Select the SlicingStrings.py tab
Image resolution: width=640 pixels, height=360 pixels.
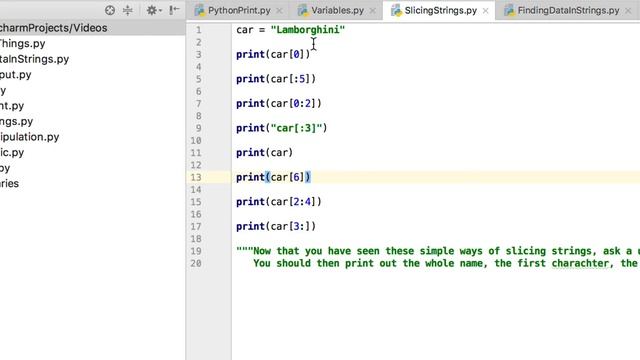440,11
